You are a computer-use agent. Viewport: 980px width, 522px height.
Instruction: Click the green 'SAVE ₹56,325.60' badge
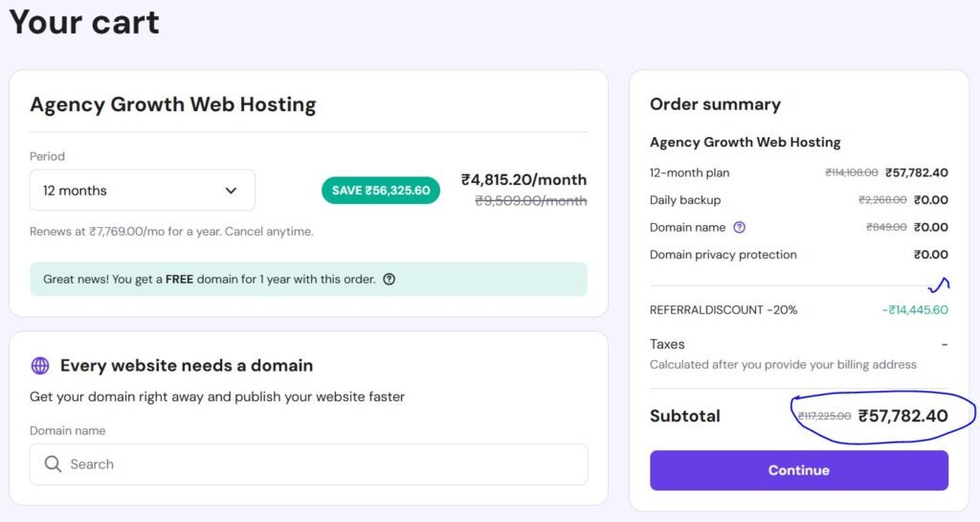(381, 190)
